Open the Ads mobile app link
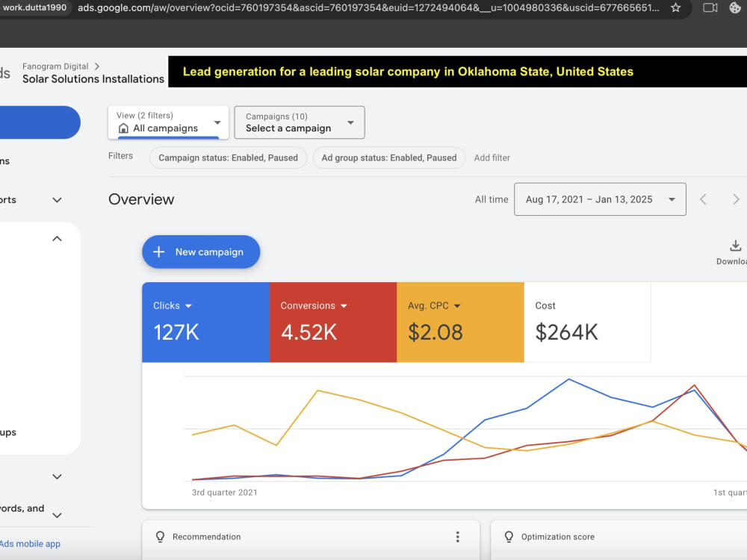The image size is (747, 560). coord(30,544)
